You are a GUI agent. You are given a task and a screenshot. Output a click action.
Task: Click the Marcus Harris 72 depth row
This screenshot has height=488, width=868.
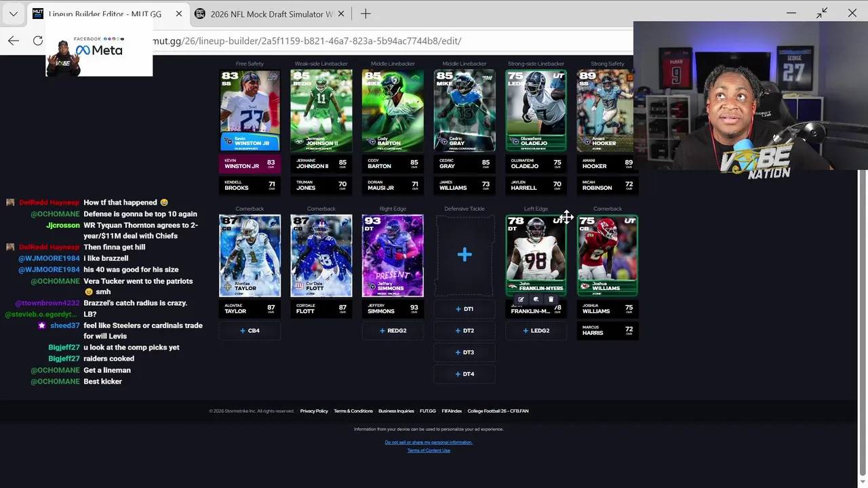608,330
